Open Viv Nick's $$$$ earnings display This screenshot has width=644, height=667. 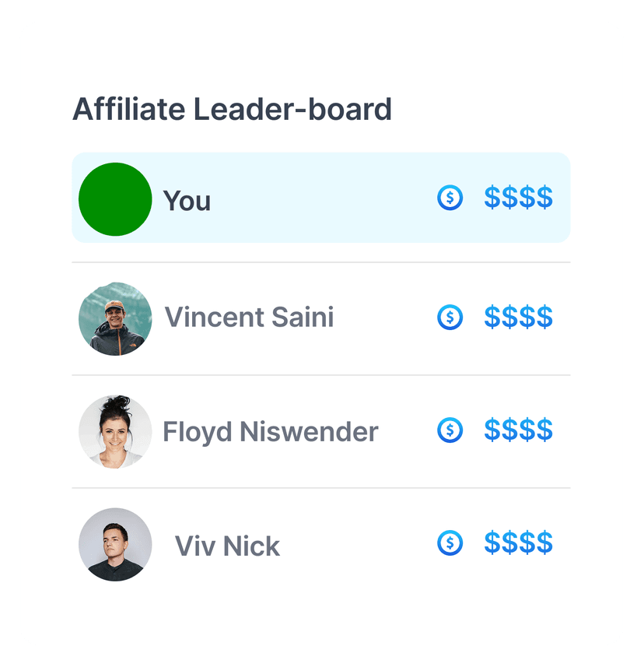click(518, 544)
